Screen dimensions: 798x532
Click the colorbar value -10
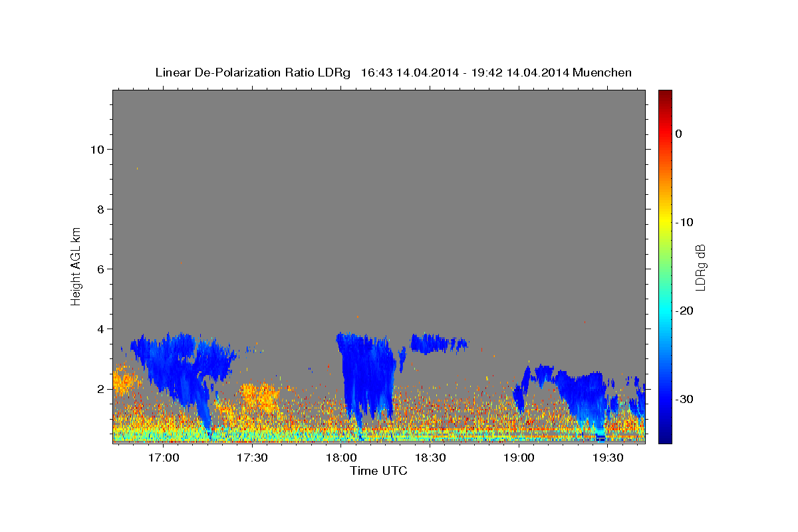684,222
